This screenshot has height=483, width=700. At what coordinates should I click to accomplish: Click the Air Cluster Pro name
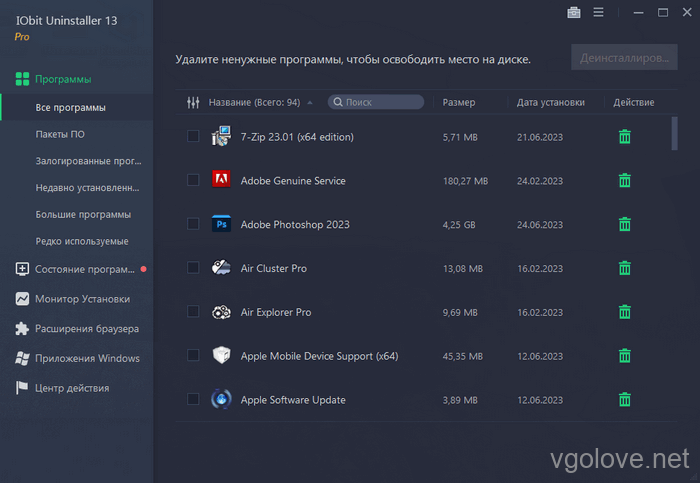click(274, 268)
